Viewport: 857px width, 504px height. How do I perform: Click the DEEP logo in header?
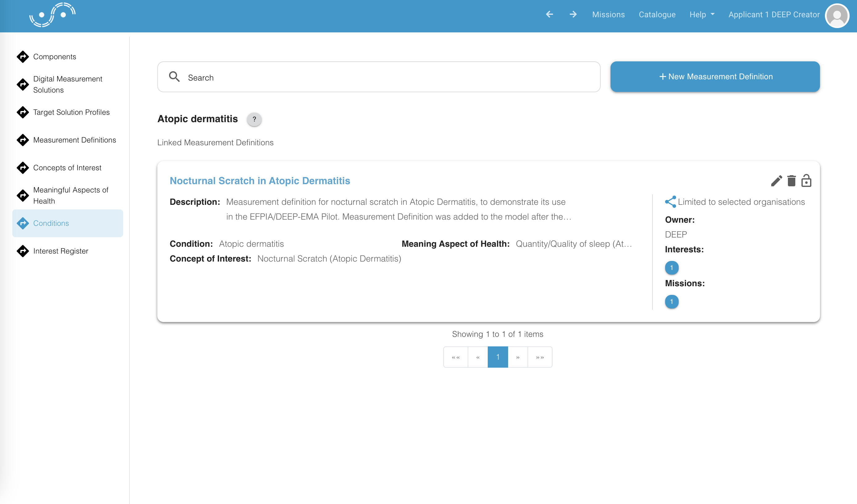point(52,14)
